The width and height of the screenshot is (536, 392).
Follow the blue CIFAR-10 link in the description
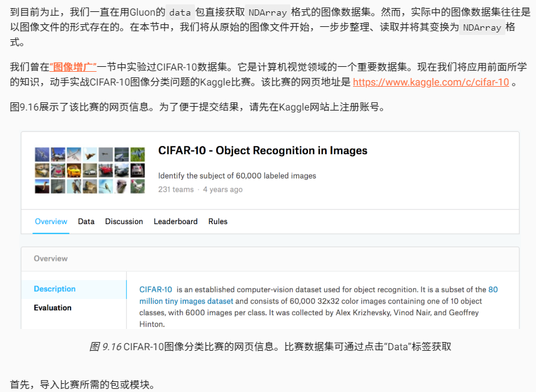[156, 290]
